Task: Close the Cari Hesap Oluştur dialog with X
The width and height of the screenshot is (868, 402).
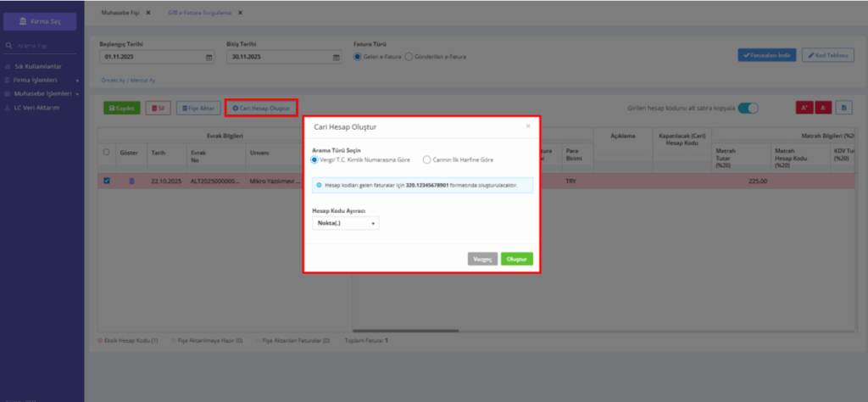Action: [x=528, y=126]
